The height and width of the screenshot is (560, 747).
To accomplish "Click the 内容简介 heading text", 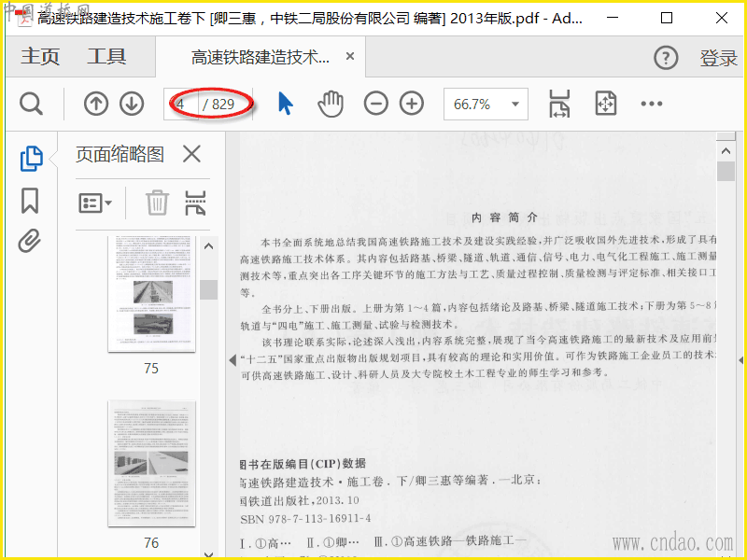I will (x=504, y=218).
